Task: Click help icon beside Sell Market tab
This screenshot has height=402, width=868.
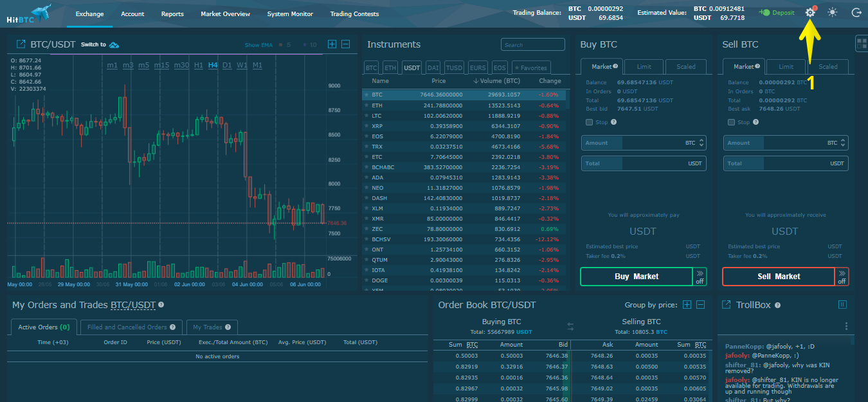Action: (757, 66)
